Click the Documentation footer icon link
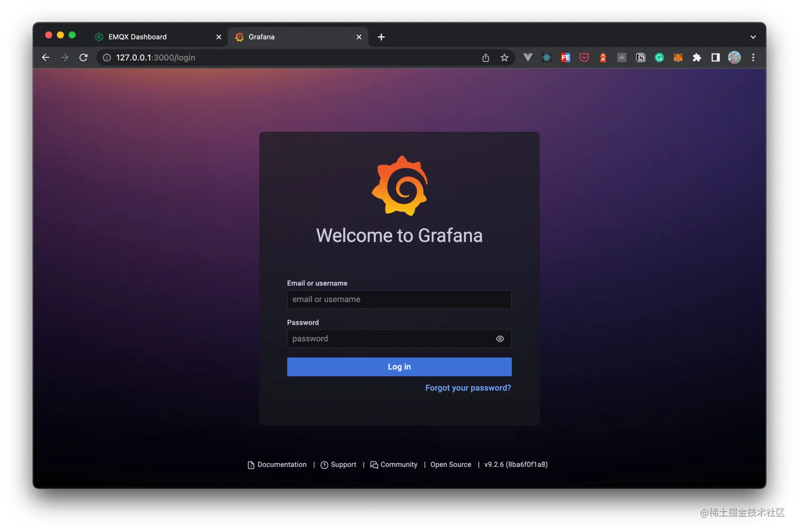This screenshot has height=532, width=799. click(x=250, y=465)
